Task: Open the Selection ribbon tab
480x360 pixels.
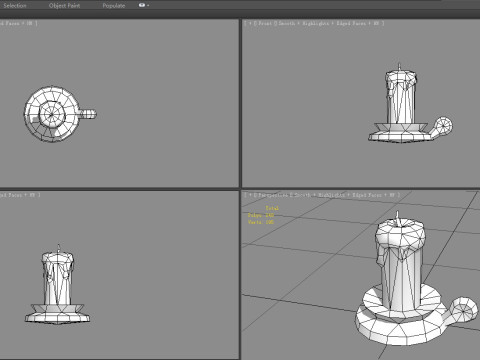Action: (x=15, y=5)
